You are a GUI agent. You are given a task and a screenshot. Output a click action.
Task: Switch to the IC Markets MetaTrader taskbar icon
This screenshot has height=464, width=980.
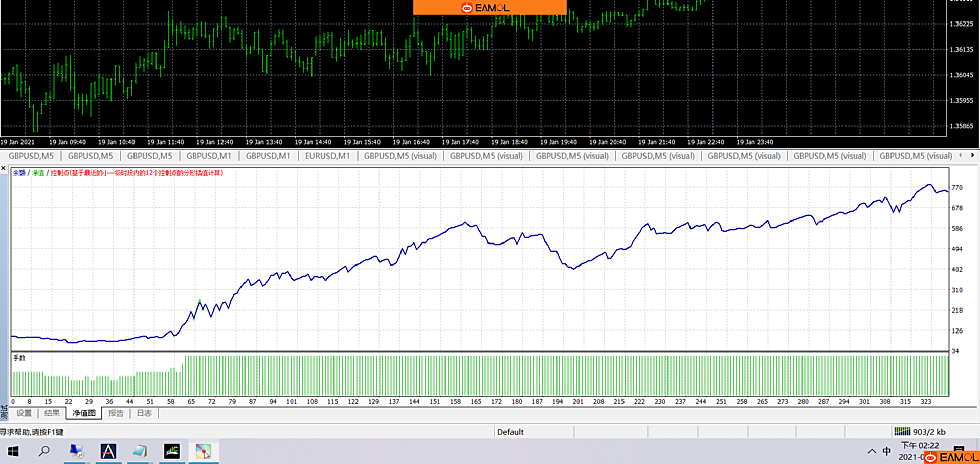[x=171, y=451]
